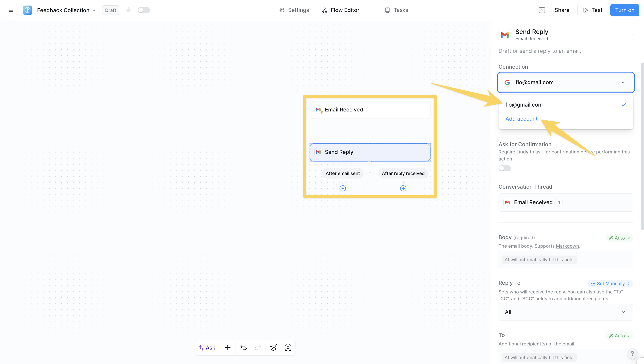Click the focus view target icon

288,348
